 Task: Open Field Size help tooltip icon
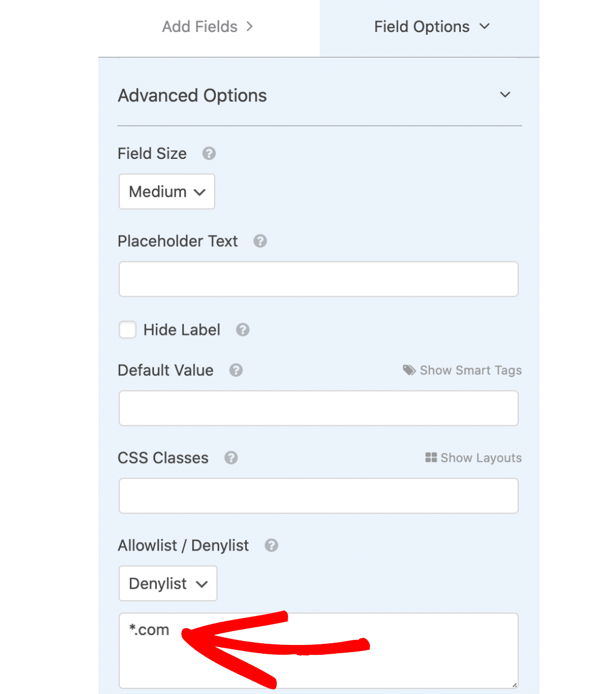(209, 153)
